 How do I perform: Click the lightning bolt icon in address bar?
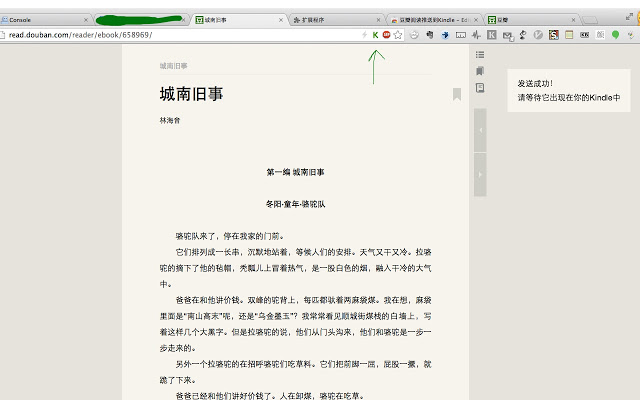click(364, 35)
